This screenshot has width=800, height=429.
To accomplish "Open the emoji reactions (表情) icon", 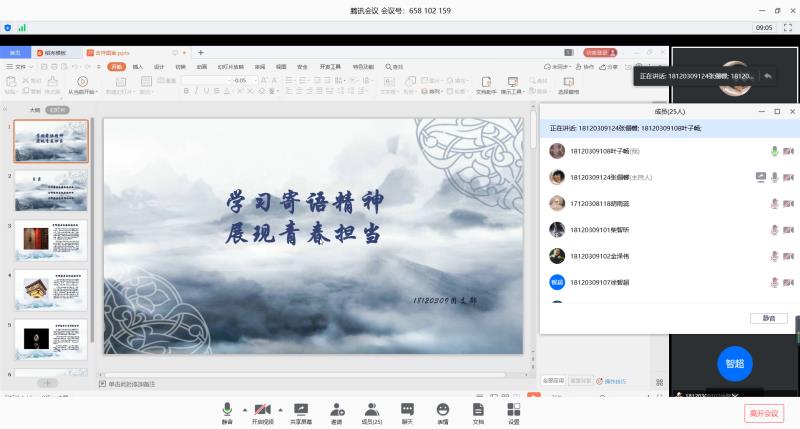I will point(442,410).
